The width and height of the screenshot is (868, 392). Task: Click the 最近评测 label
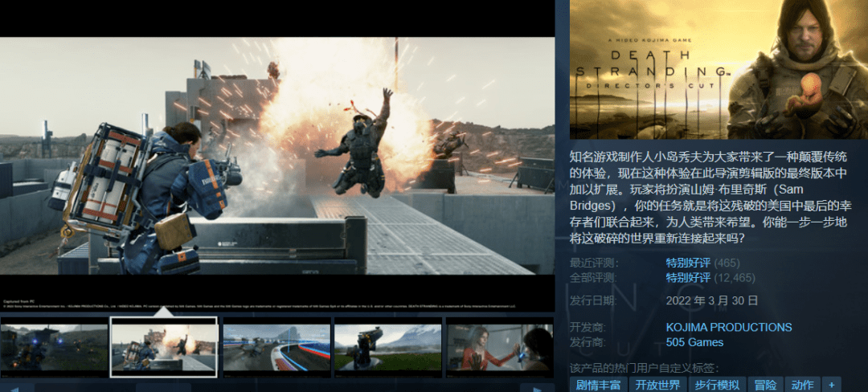pyautogui.click(x=594, y=263)
